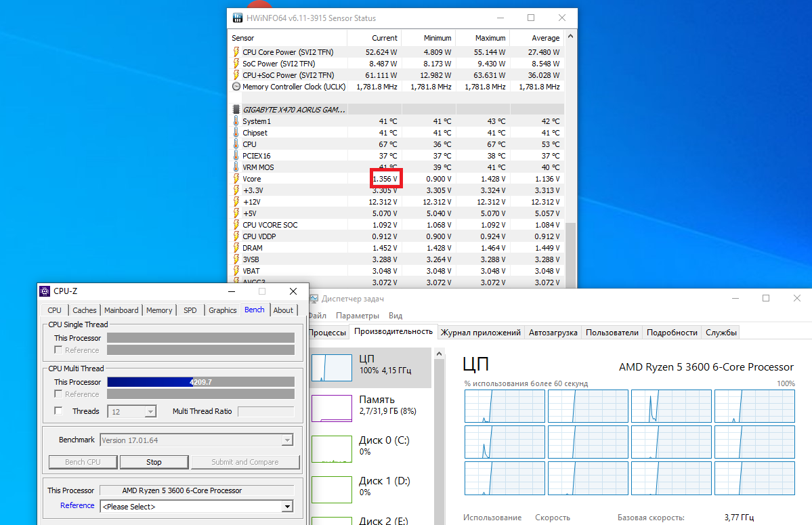Viewport: 812px width, 525px height.
Task: Switch to Службы tab in Task Manager
Action: [721, 333]
